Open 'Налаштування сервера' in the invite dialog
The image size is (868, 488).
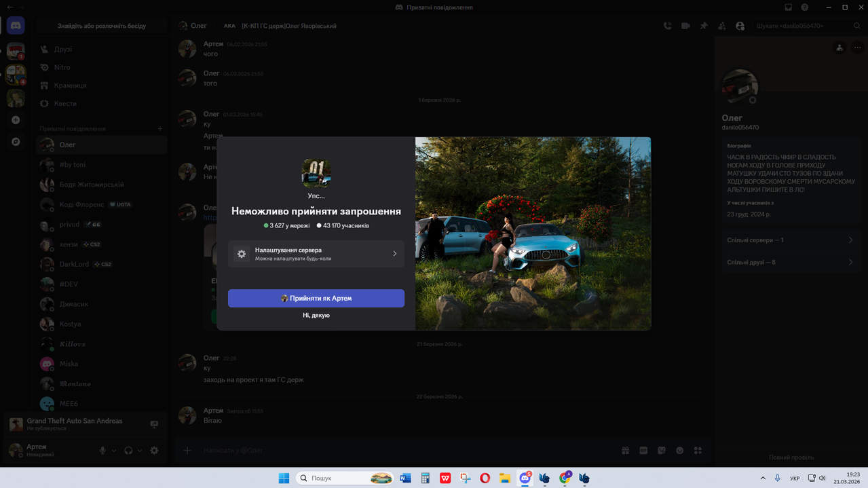point(316,254)
